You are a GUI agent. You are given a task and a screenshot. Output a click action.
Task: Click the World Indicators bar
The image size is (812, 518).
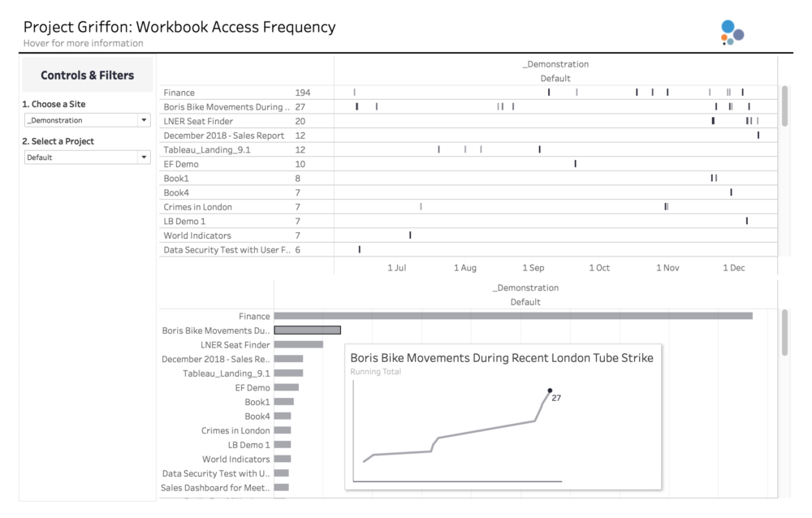[283, 459]
